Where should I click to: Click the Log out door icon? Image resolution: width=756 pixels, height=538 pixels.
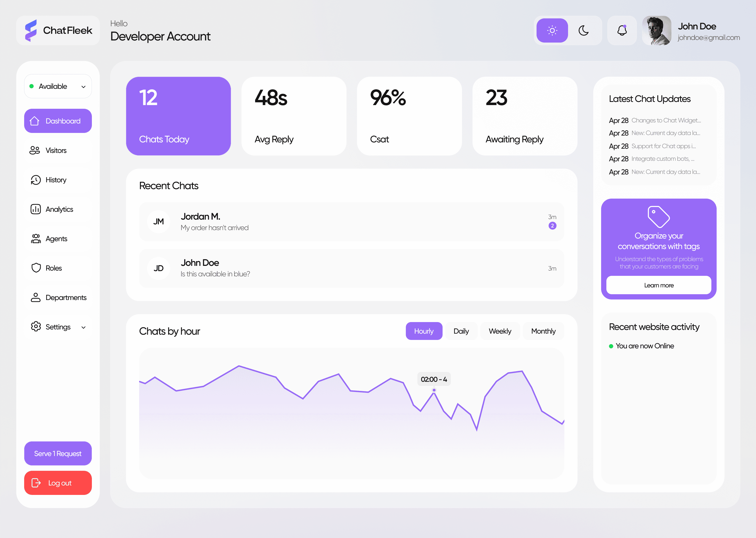[36, 483]
